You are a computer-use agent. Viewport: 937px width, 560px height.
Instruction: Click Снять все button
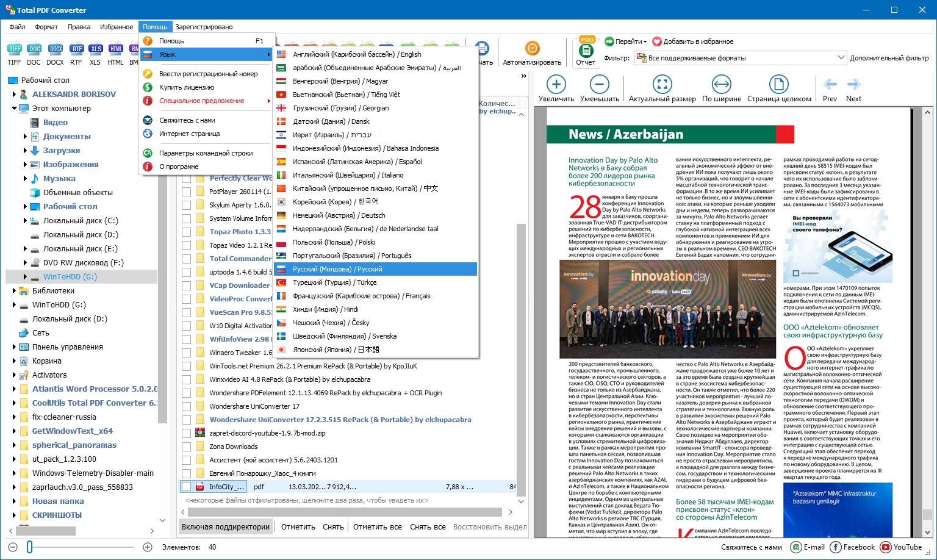tap(428, 527)
